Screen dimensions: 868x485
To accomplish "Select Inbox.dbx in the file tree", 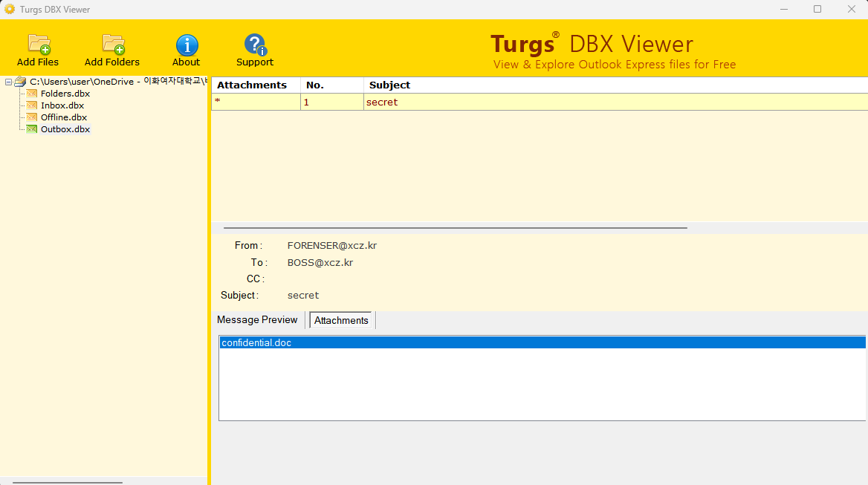I will coord(62,105).
